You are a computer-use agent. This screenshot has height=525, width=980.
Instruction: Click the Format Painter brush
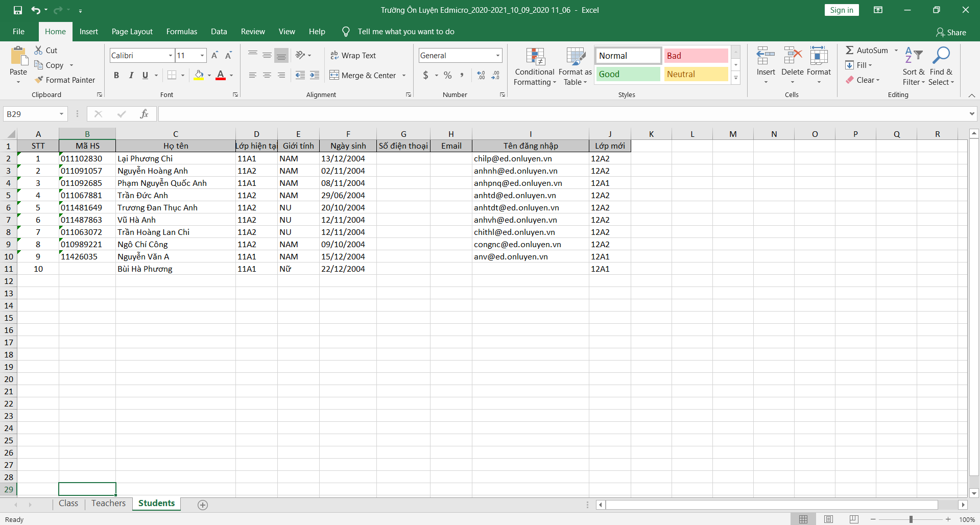pos(65,80)
